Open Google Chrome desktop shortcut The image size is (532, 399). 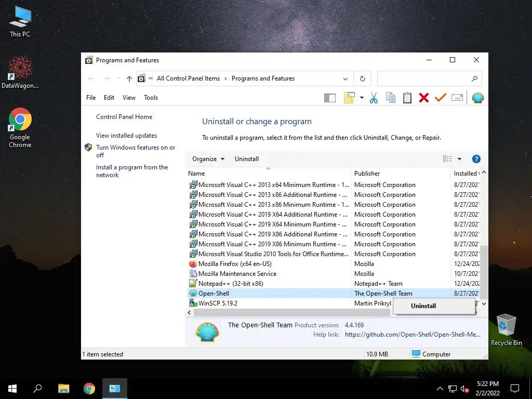20,128
